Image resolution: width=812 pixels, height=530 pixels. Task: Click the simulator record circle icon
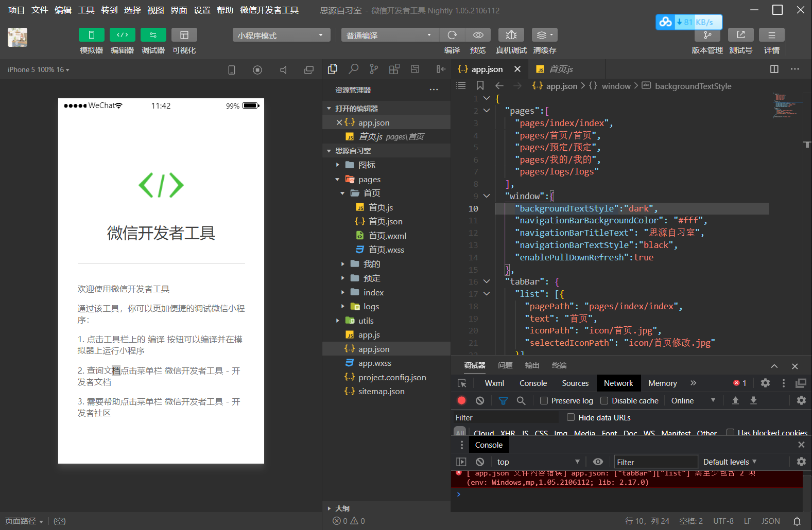[x=257, y=70]
